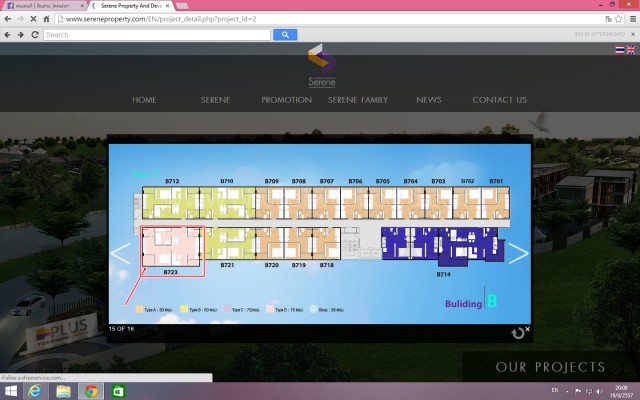The width and height of the screenshot is (640, 400).
Task: Switch site language with the Thai flag
Action: coord(620,50)
